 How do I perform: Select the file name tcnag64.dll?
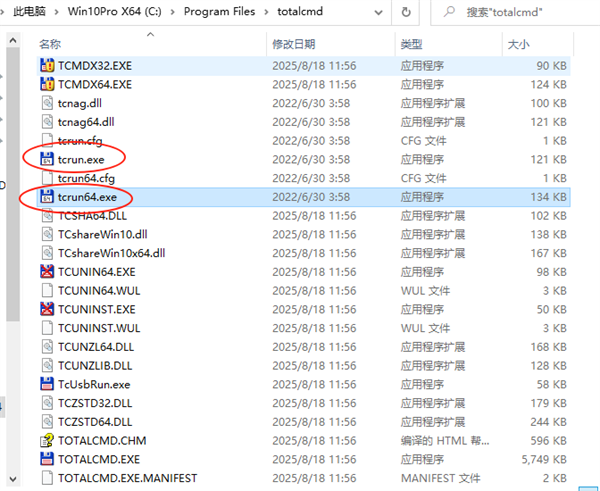coord(86,122)
